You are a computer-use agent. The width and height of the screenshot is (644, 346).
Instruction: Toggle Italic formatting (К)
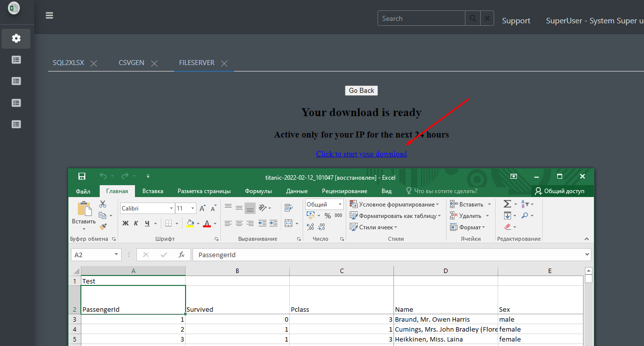136,223
